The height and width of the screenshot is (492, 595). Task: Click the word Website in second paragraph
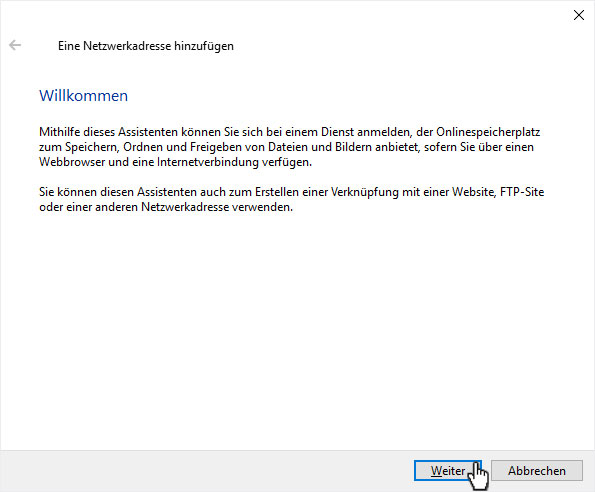pos(474,192)
